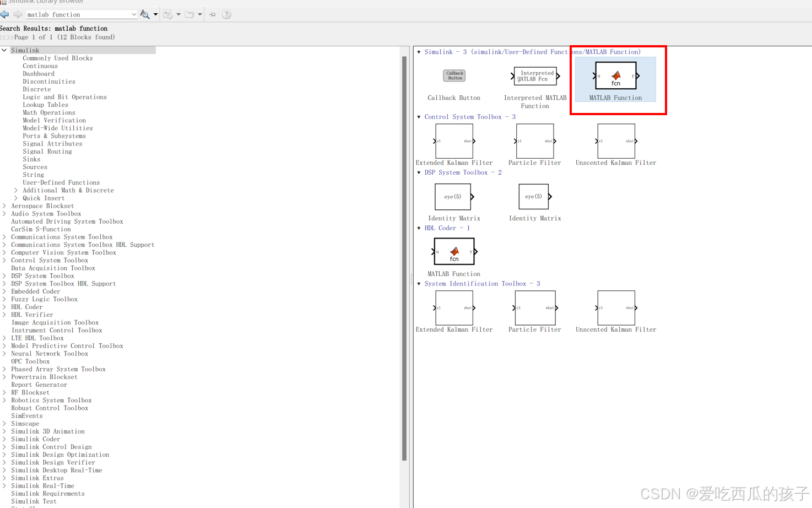
Task: Select the Embedded Coder entry
Action: point(36,291)
